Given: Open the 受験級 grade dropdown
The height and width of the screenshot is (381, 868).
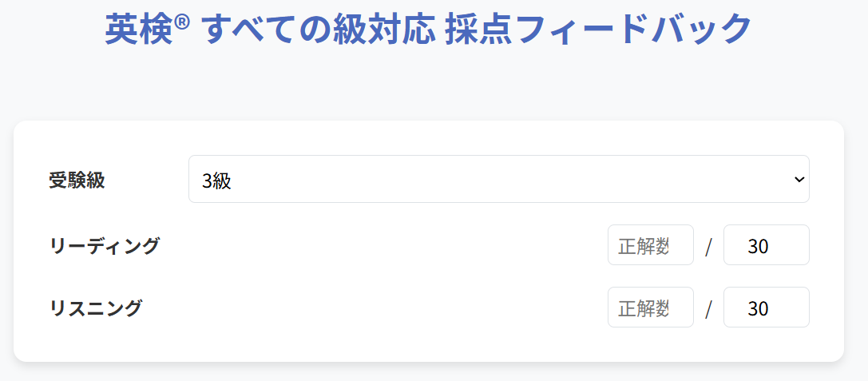Looking at the screenshot, I should point(498,179).
